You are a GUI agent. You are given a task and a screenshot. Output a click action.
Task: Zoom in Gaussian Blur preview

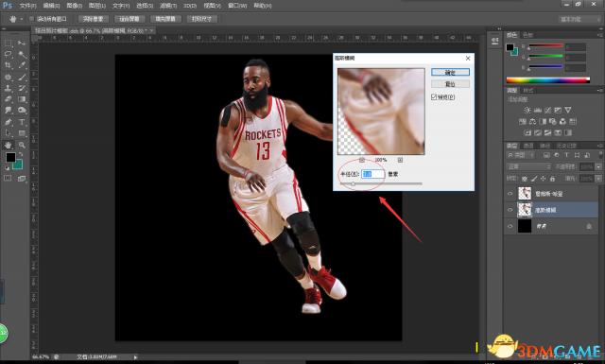pyautogui.click(x=400, y=160)
